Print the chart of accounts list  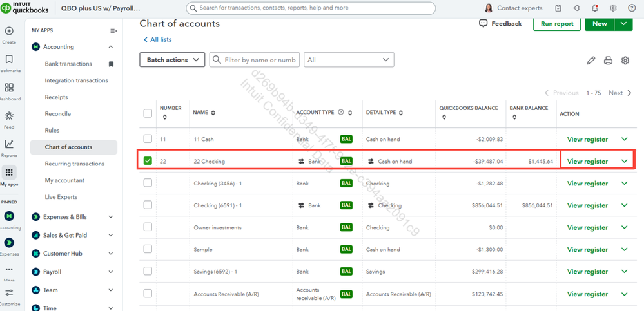coord(608,61)
